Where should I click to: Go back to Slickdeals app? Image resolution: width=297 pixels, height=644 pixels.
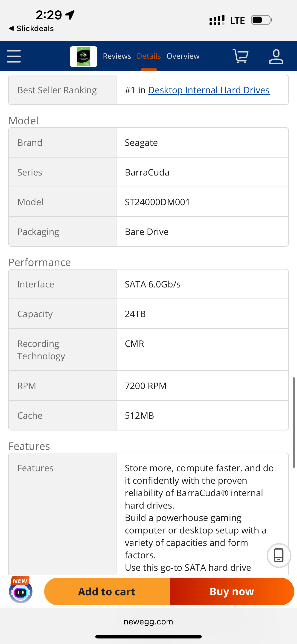(31, 29)
